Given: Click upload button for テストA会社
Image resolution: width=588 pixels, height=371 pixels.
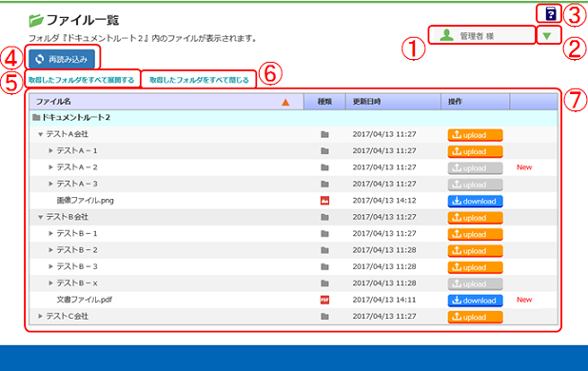Looking at the screenshot, I should pyautogui.click(x=475, y=135).
